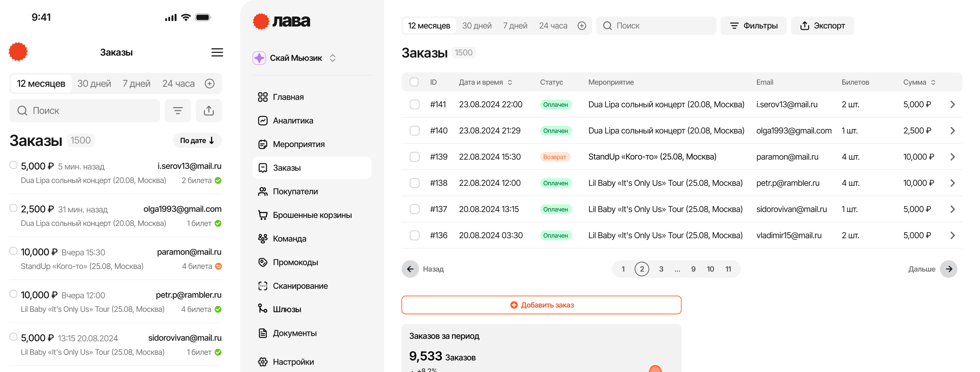Open Аналитика from the sidebar

(293, 121)
